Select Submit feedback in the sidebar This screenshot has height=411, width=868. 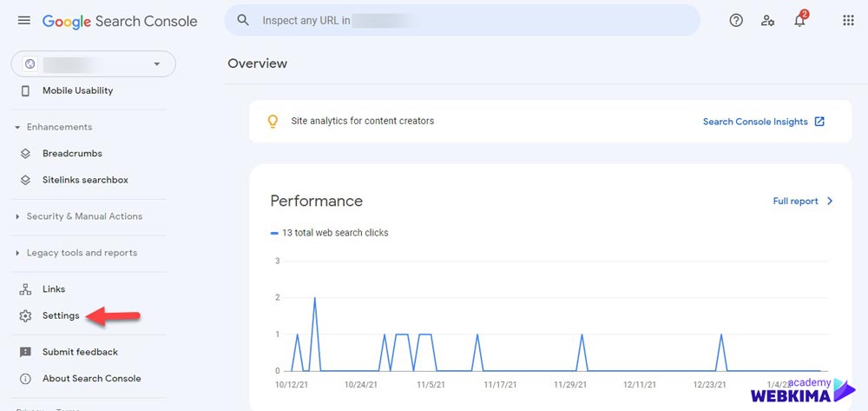(x=80, y=352)
